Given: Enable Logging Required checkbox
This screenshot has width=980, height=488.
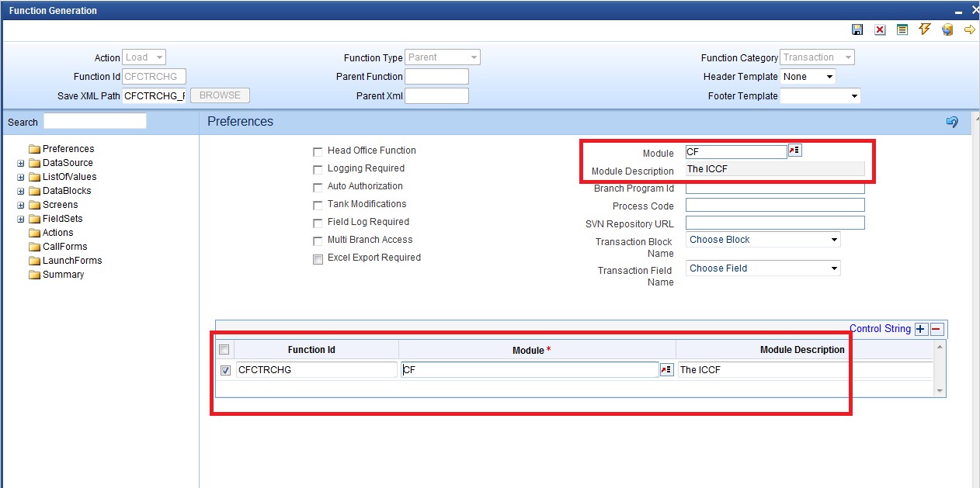Looking at the screenshot, I should [x=318, y=170].
